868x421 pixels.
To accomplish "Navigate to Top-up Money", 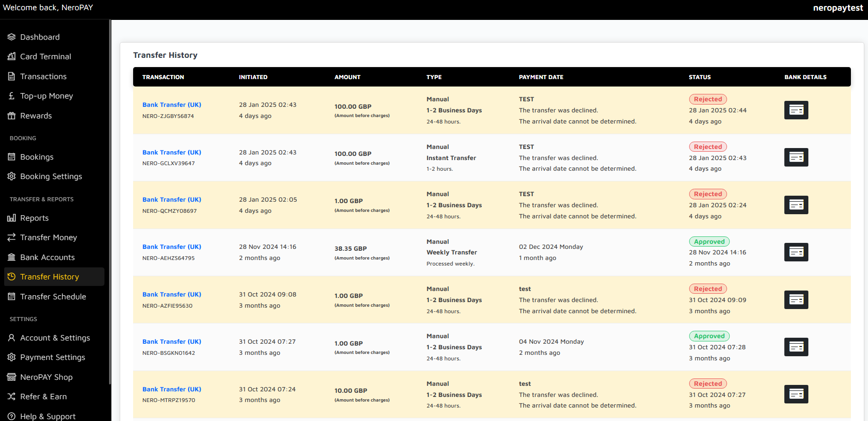I will click(x=46, y=96).
